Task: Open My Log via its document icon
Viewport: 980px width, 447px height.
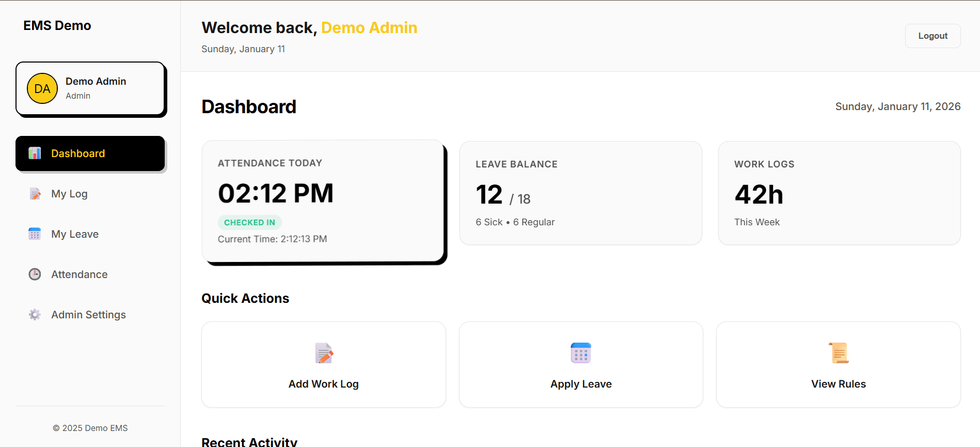Action: pos(34,193)
